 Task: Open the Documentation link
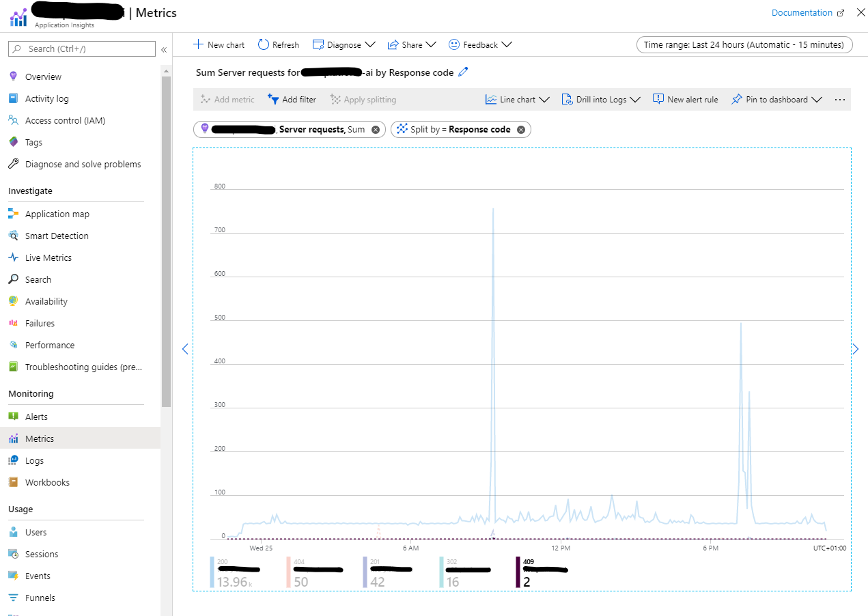808,13
